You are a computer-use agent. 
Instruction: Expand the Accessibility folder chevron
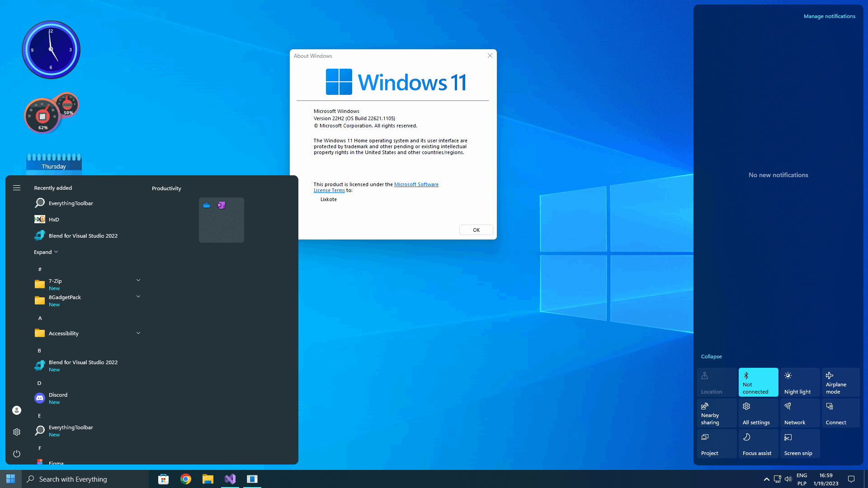138,333
